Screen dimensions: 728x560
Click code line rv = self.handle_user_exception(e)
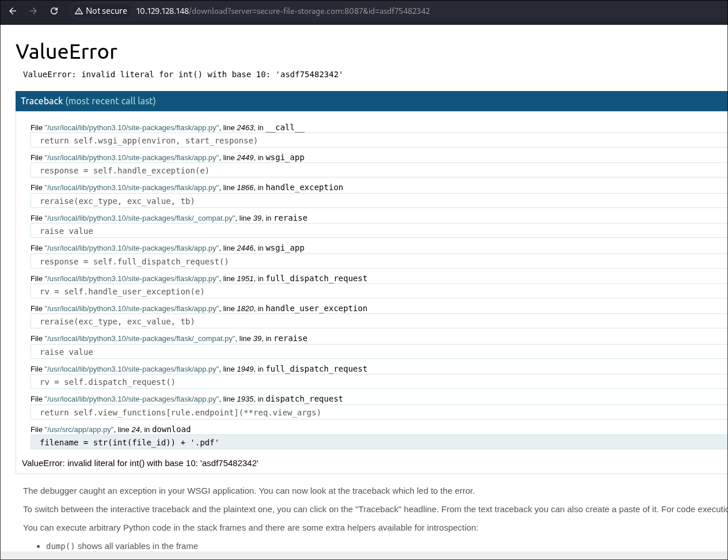coord(122,292)
